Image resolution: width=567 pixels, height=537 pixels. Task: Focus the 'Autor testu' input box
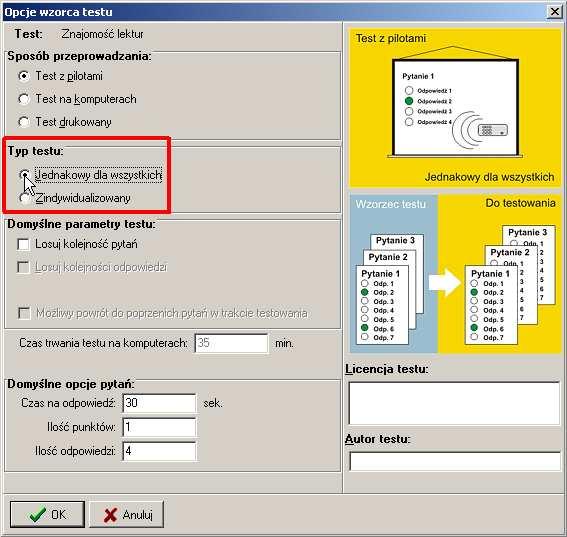click(455, 461)
